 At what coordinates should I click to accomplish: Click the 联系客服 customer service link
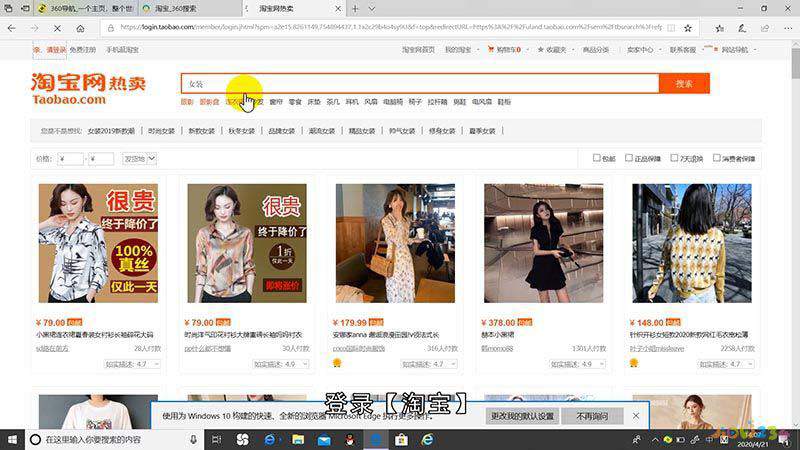(683, 49)
